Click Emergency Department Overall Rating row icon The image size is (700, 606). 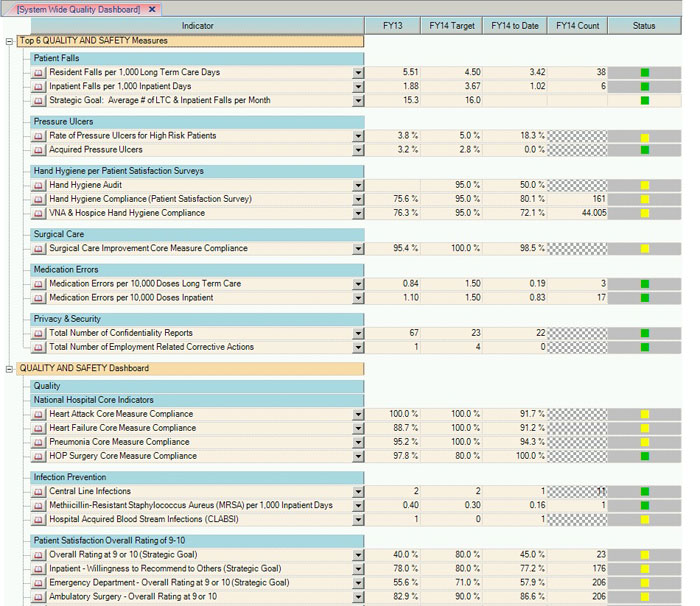pyautogui.click(x=38, y=583)
